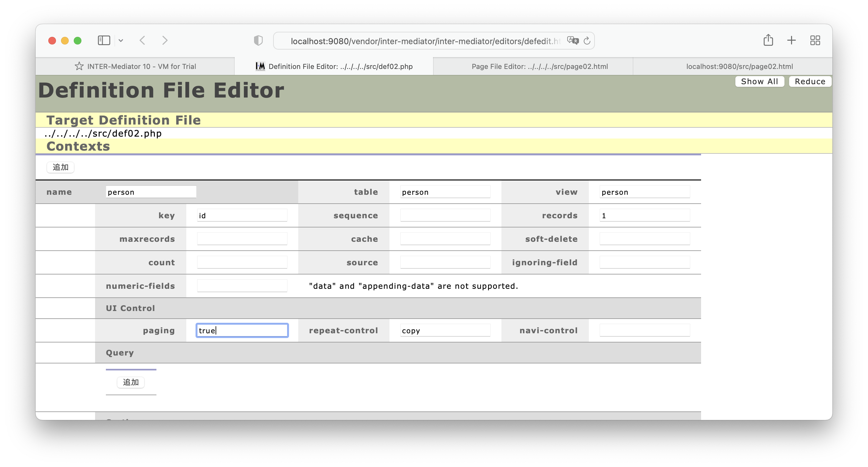Open the privacy report shield icon

tap(258, 41)
